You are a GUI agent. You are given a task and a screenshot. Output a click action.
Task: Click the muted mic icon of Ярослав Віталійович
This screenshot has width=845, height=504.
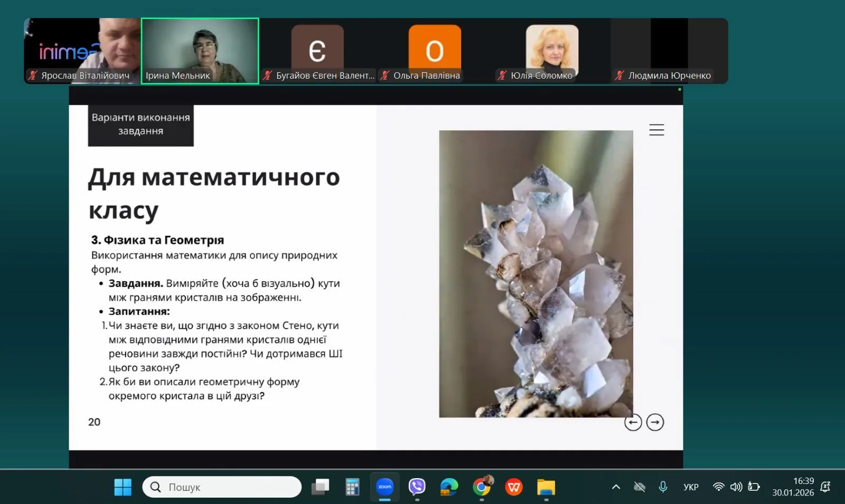tap(33, 75)
